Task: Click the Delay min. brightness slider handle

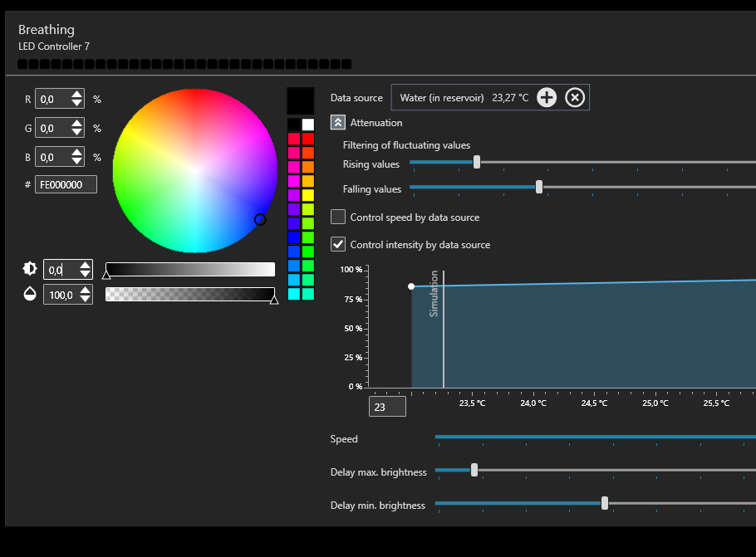Action: pos(605,503)
